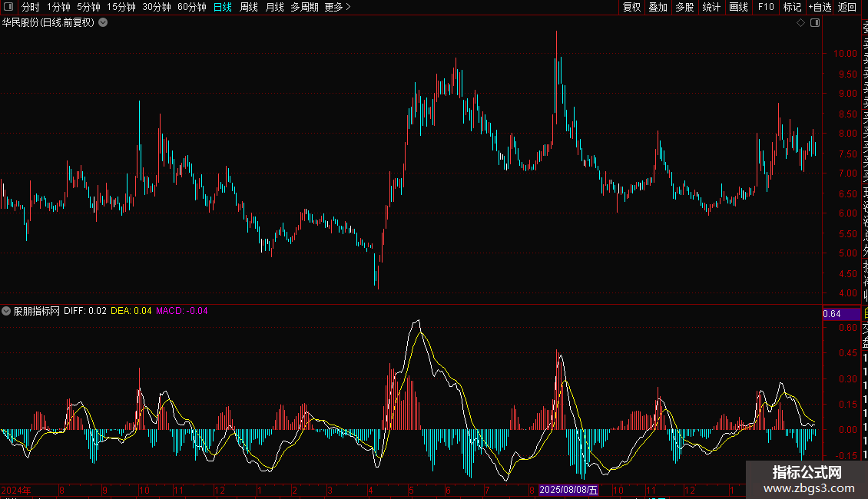Toggle the right side panel icon

pyautogui.click(x=815, y=23)
